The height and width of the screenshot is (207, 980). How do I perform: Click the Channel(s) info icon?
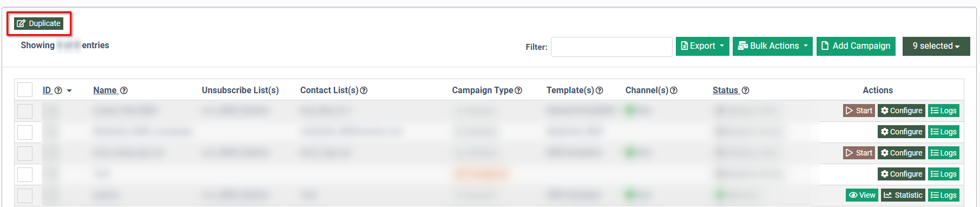[x=674, y=90]
